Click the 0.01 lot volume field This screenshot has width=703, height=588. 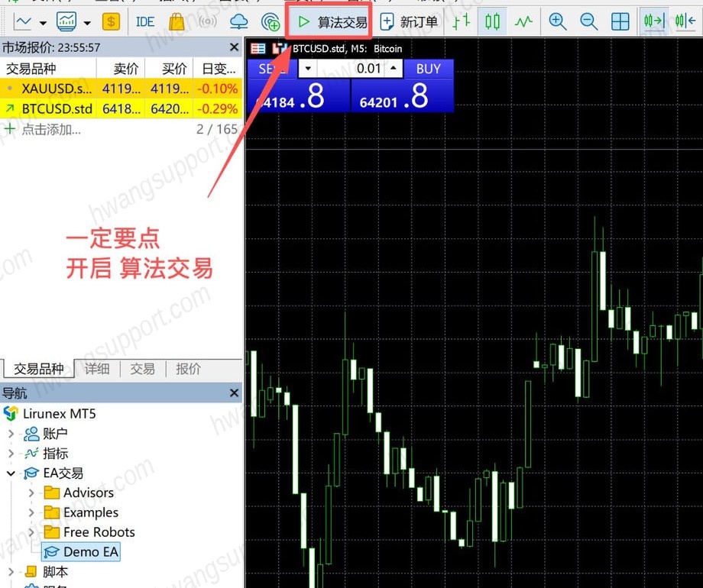[x=351, y=69]
